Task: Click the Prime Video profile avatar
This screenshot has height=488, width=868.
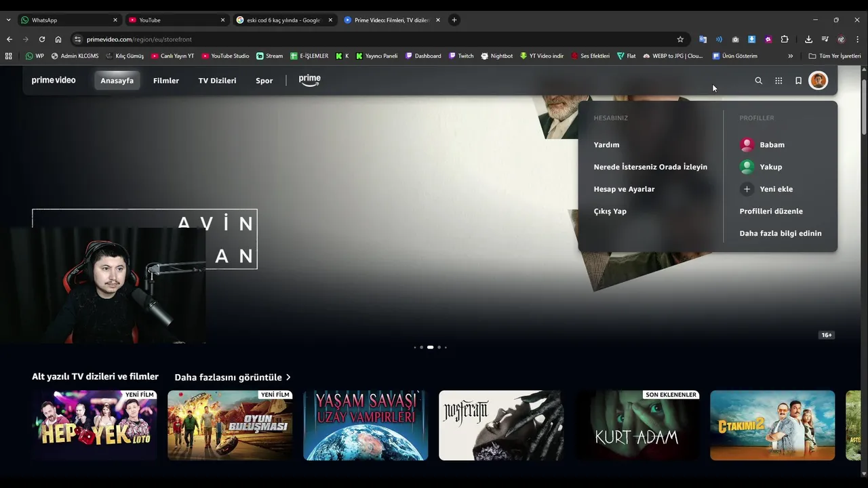Action: coord(818,81)
